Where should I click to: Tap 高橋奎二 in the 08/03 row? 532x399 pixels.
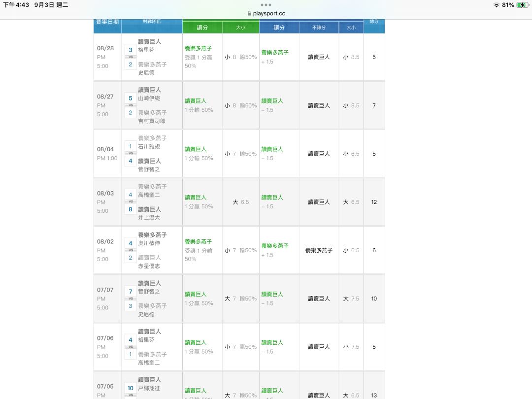pos(149,195)
